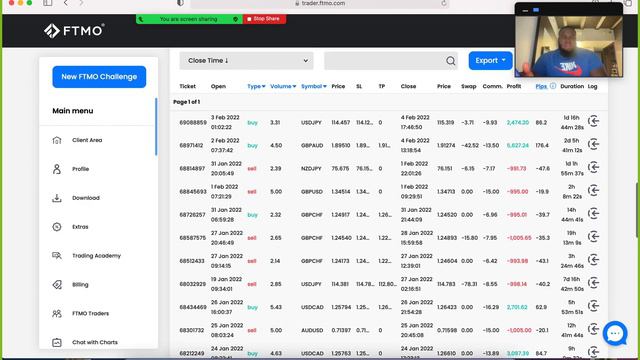Open the Close Time sort dropdown
Image resolution: width=640 pixels, height=360 pixels.
tap(247, 60)
